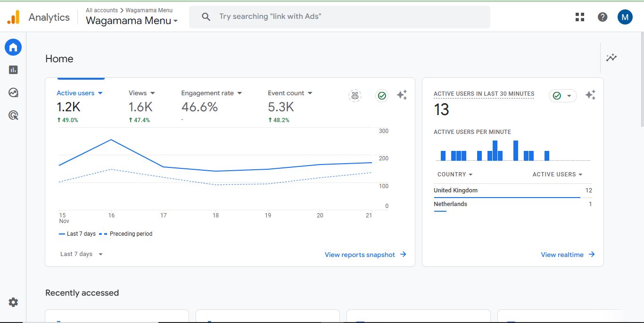Open the Last 7 days date range dropdown
The width and height of the screenshot is (644, 323).
pyautogui.click(x=82, y=254)
